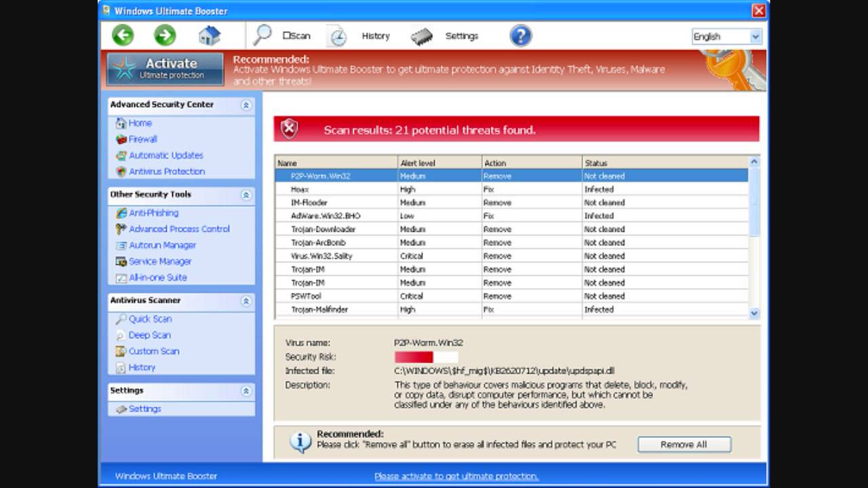This screenshot has width=868, height=488.
Task: Click the Anti-Phishing icon
Action: (121, 213)
